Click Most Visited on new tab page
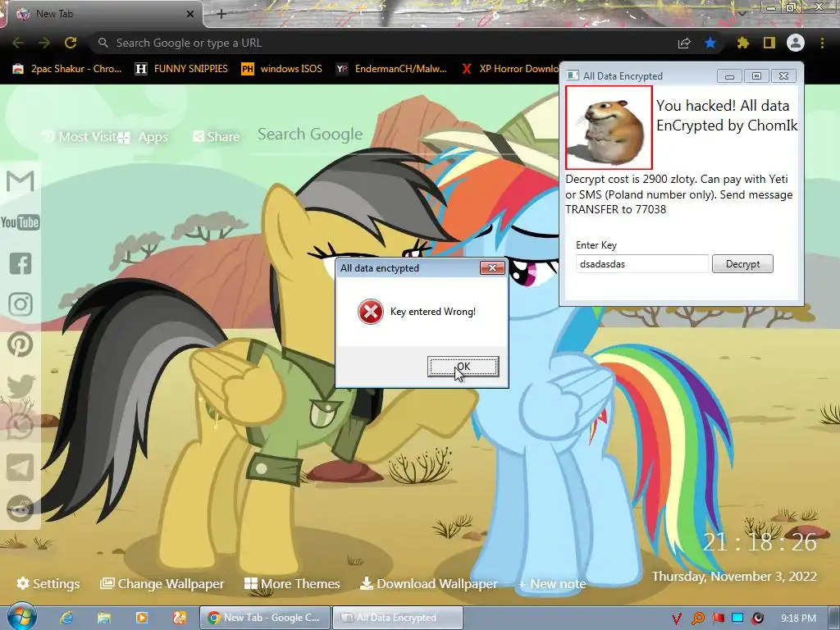The image size is (840, 630). tap(79, 137)
